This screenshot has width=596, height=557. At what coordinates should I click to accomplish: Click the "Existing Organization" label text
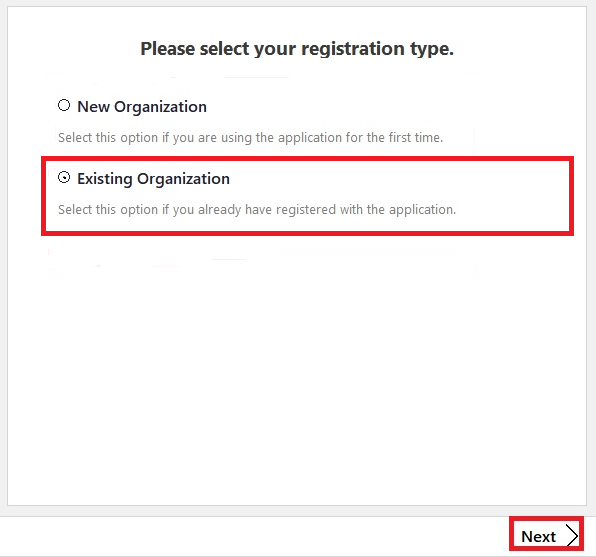coord(154,179)
